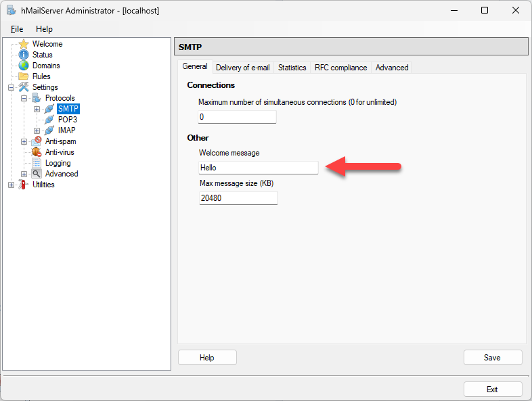Click the hMailServer title bar icon
532x401 pixels.
(12, 10)
